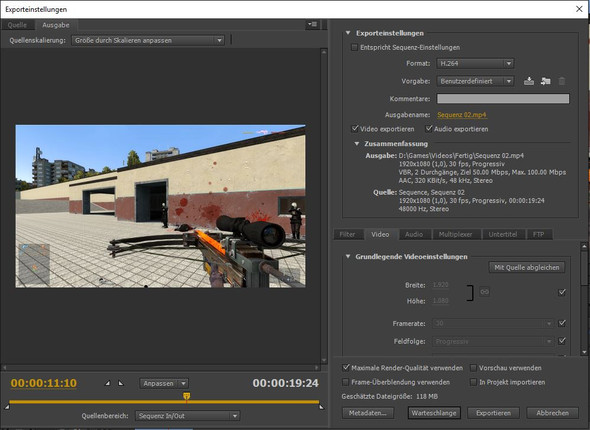Screen dimensions: 590x430
Task: Click the preview horizontal scrollbar
Action: pos(160,367)
